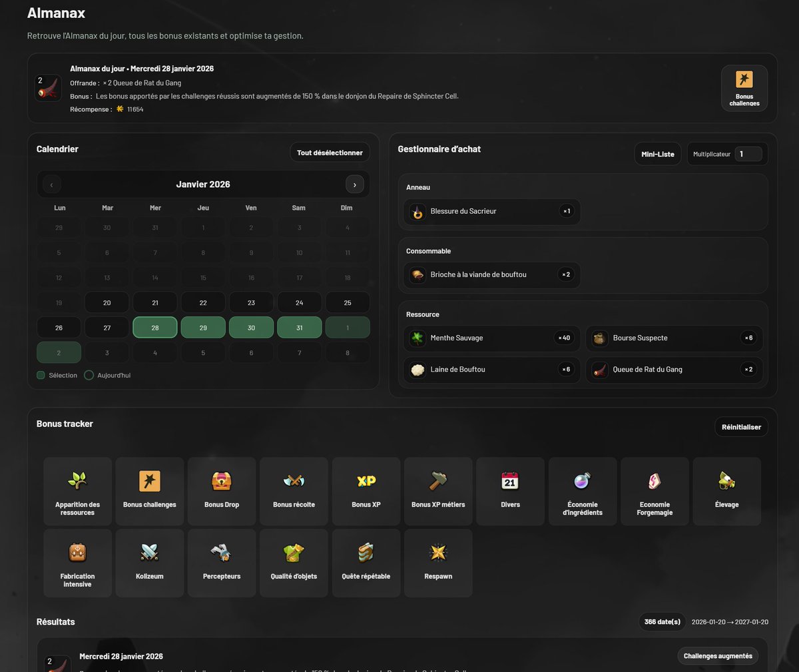The height and width of the screenshot is (672, 799).
Task: Open the Mini-Liste view
Action: coord(658,154)
